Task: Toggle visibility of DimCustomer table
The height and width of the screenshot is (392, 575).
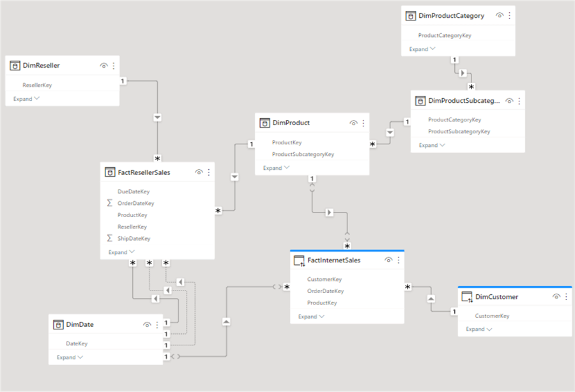Action: [x=556, y=297]
